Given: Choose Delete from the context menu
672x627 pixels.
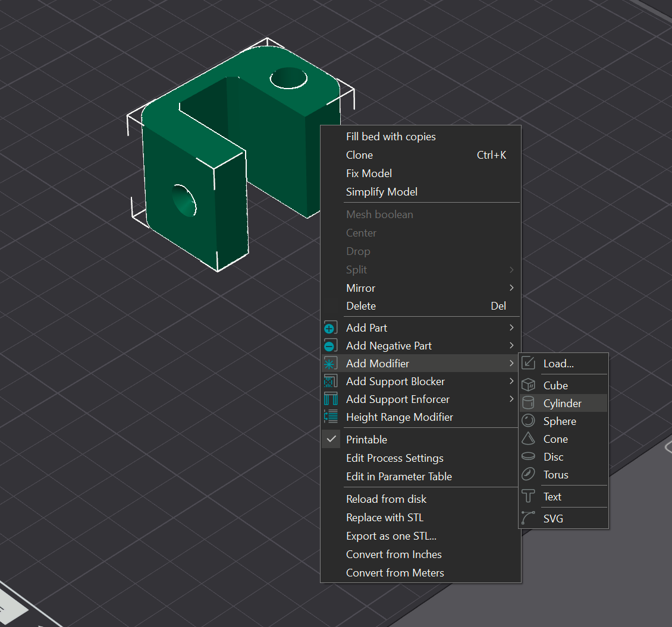Looking at the screenshot, I should click(421, 306).
